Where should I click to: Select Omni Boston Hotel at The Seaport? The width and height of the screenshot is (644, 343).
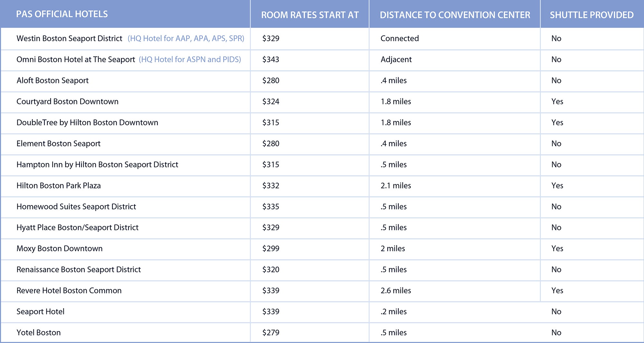tap(76, 60)
